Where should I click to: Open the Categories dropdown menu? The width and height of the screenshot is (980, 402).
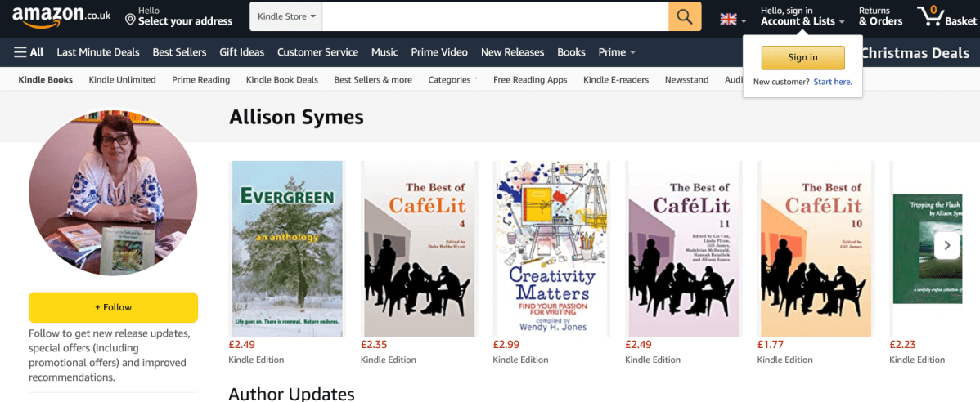(x=452, y=80)
